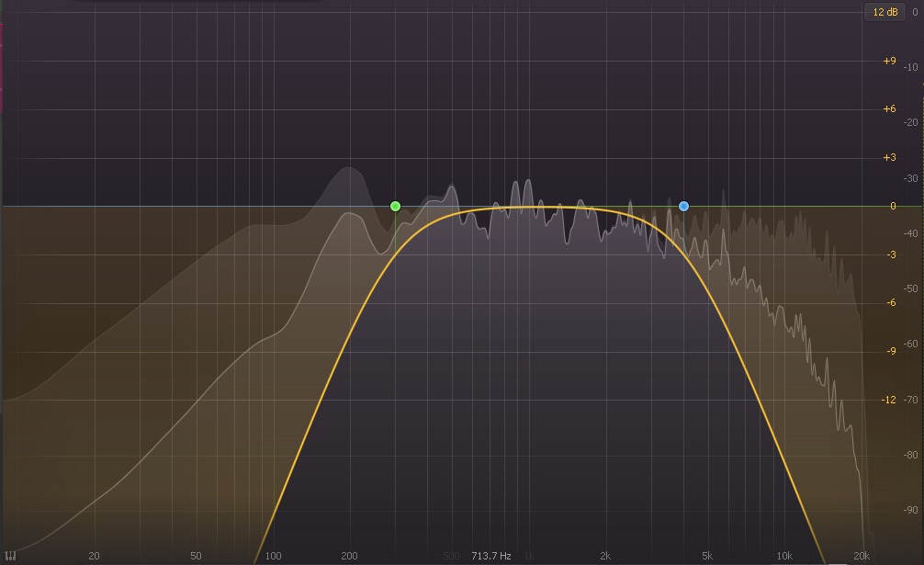924x565 pixels.
Task: Click the -30 analyzer scale label
Action: tap(912, 180)
